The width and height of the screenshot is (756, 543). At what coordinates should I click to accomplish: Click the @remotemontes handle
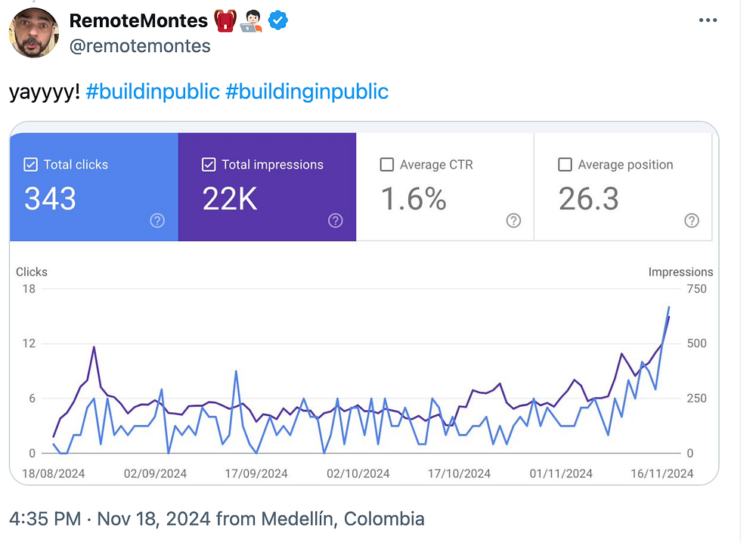click(140, 46)
